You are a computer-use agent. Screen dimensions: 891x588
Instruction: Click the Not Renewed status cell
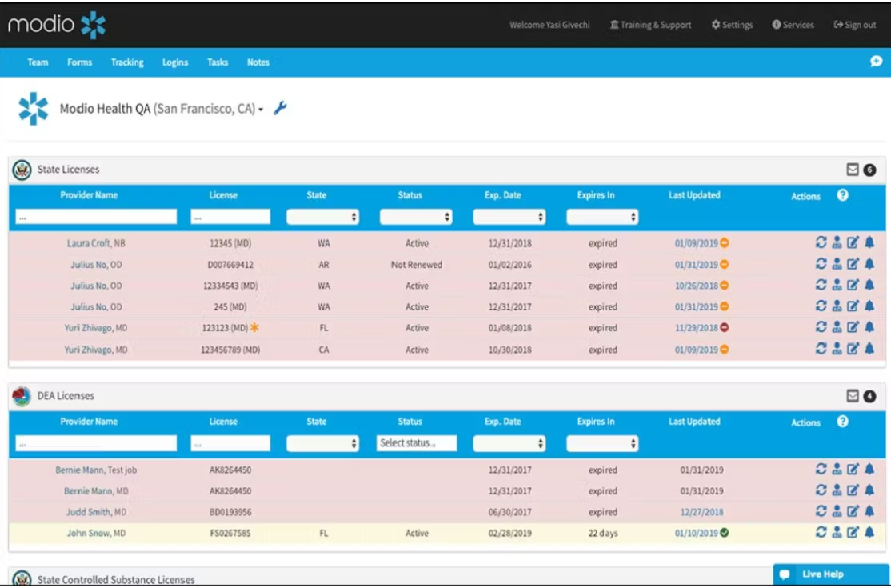[417, 265]
